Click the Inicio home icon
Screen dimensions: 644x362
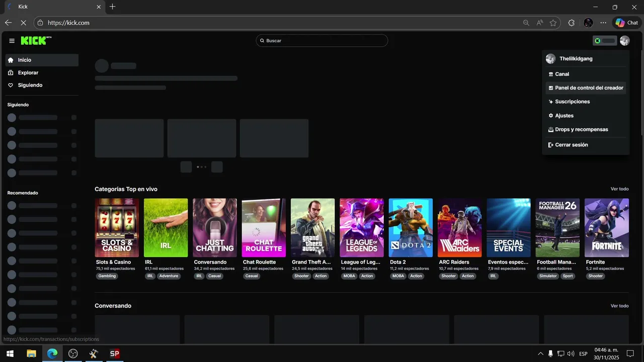11,60
